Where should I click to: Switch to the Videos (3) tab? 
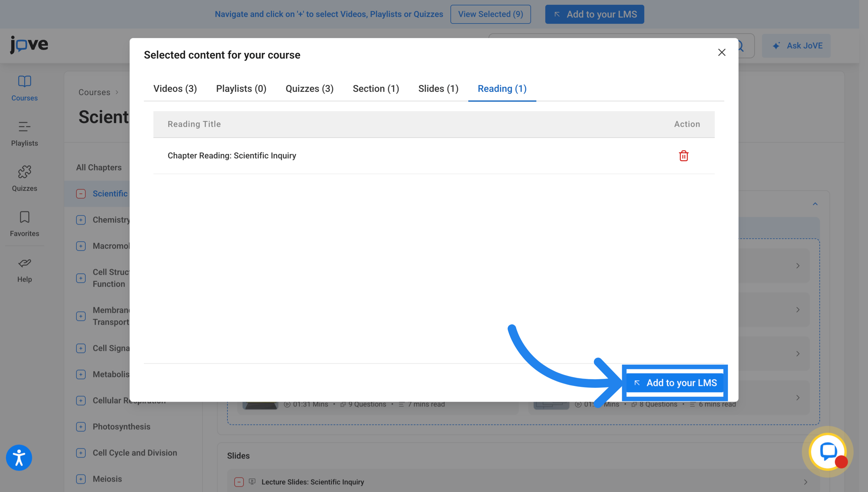[175, 89]
